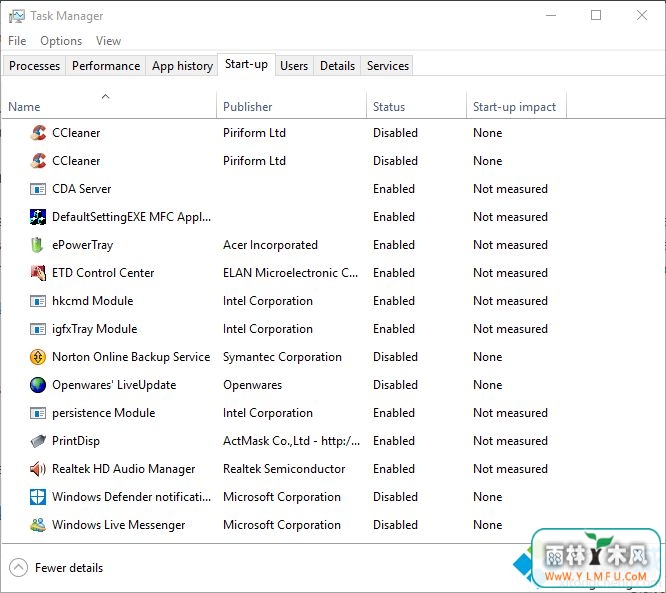Screen dimensions: 666x593
Task: Collapse with the Fewer details arrow icon
Action: [18, 568]
